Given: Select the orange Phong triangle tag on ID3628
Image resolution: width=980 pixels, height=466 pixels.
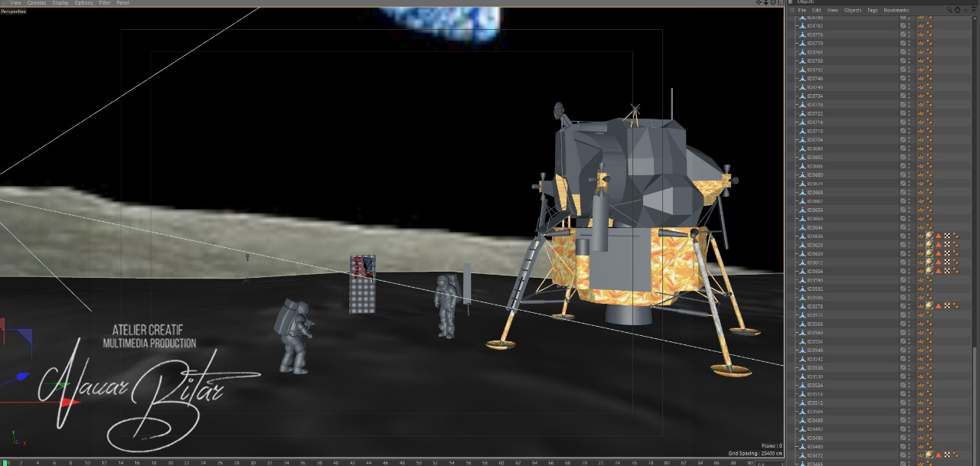Looking at the screenshot, I should (938, 245).
